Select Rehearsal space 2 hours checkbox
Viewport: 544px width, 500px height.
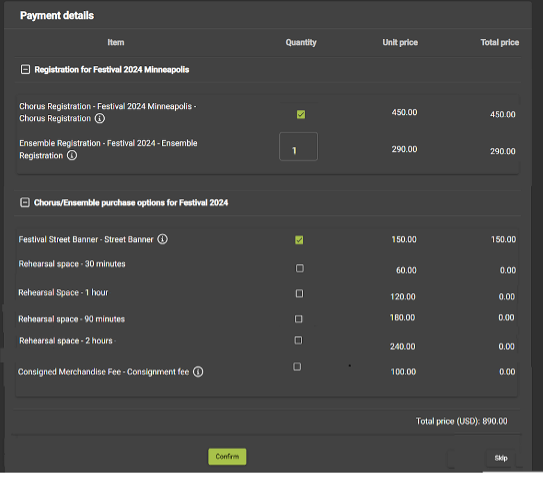pyautogui.click(x=298, y=340)
